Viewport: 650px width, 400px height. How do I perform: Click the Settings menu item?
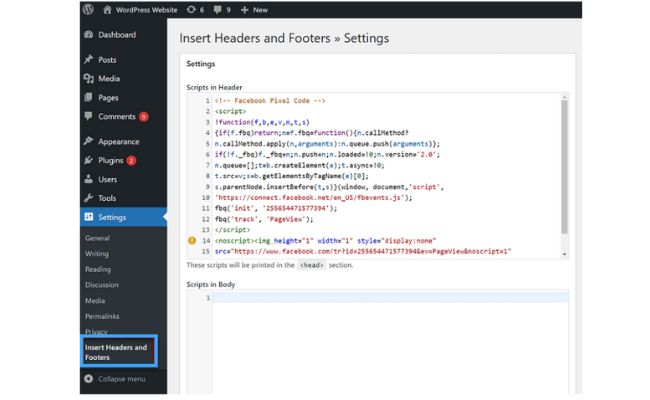(112, 217)
